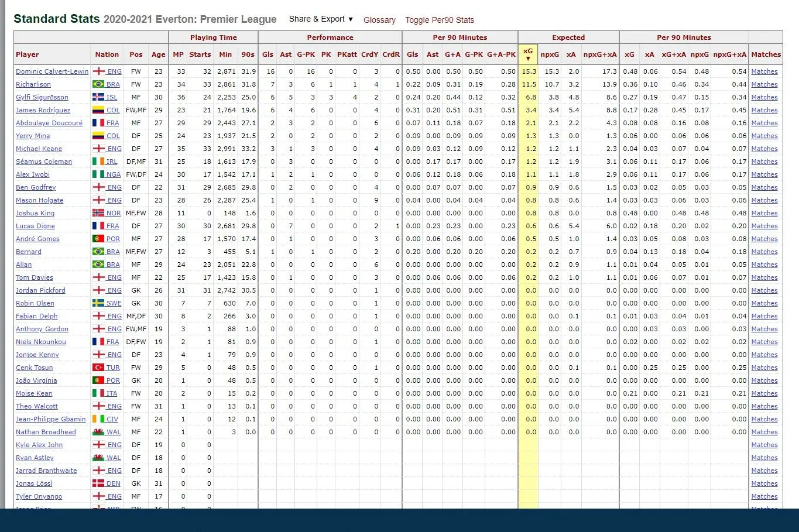
Task: Sort by the Age column header
Action: click(158, 54)
